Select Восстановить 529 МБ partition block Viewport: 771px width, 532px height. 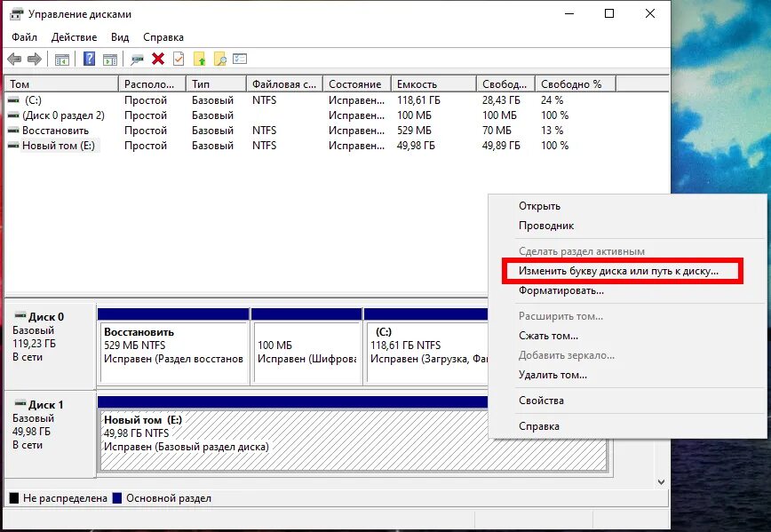coord(173,346)
